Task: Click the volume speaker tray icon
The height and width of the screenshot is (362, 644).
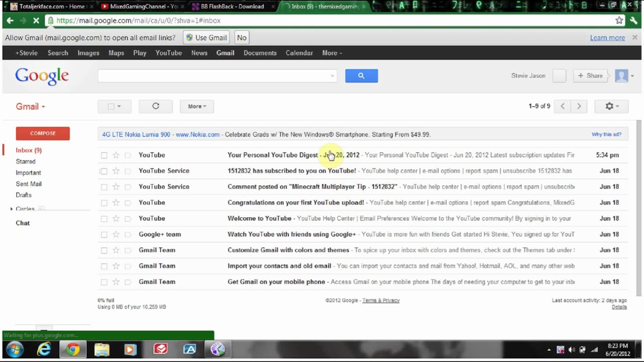Action: pyautogui.click(x=572, y=350)
